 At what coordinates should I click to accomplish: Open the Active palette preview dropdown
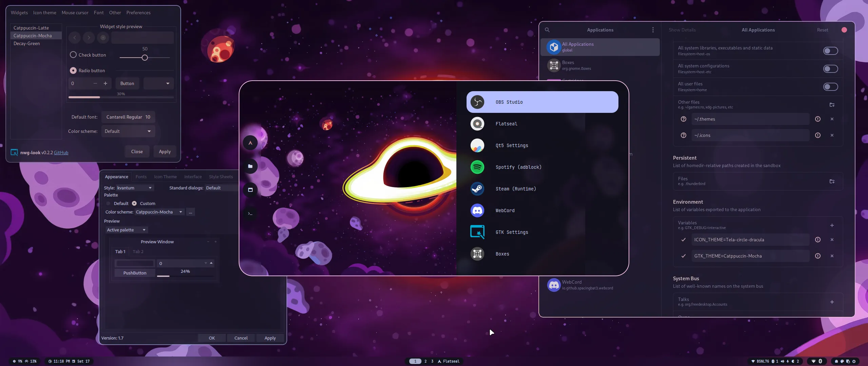pyautogui.click(x=126, y=230)
